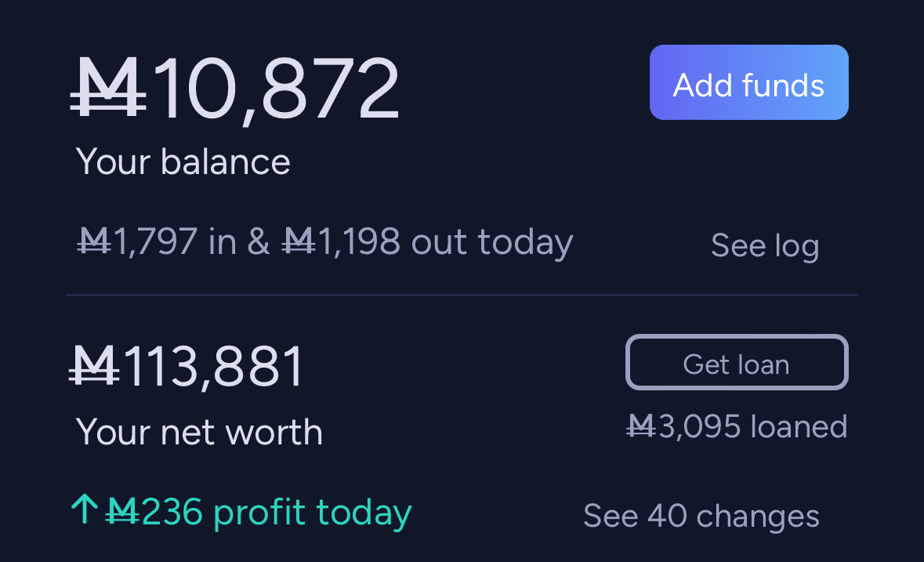Click the Add funds button
The height and width of the screenshot is (562, 924).
(749, 82)
